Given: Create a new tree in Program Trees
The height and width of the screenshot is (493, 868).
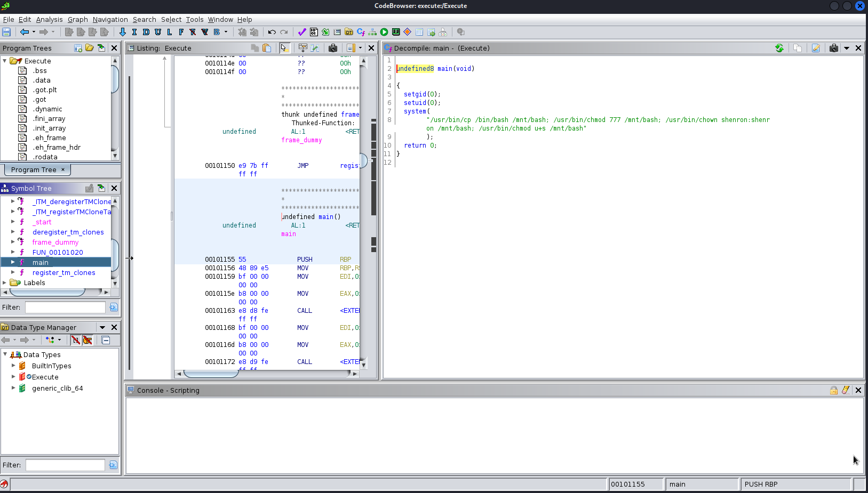Looking at the screenshot, I should (78, 48).
